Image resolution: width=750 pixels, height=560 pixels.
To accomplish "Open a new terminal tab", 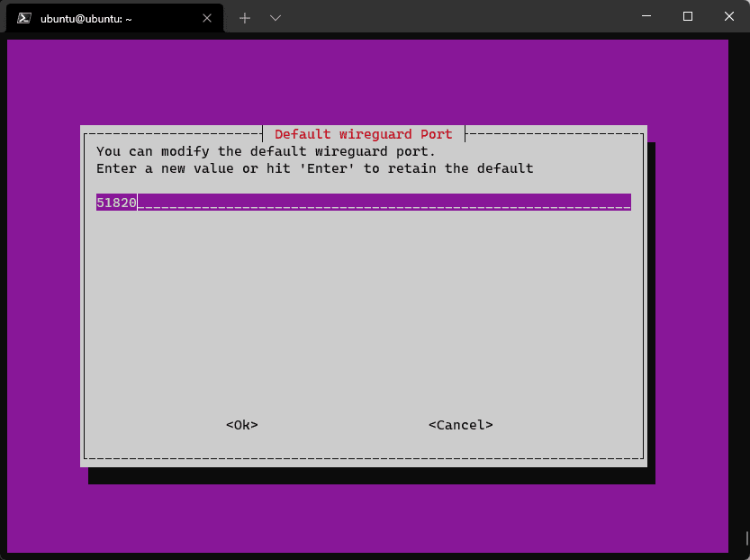I will pyautogui.click(x=245, y=18).
